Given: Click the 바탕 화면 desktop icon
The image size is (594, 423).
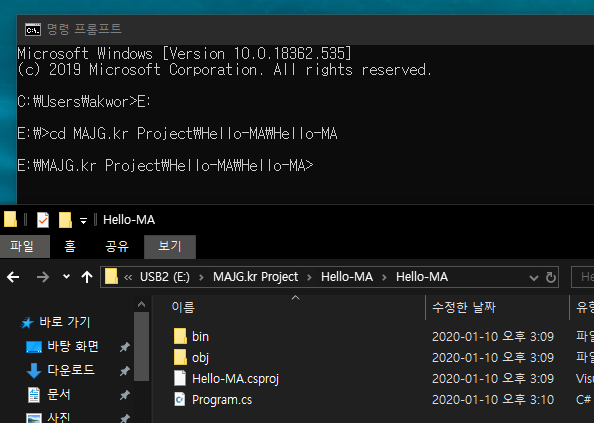Looking at the screenshot, I should (x=34, y=347).
